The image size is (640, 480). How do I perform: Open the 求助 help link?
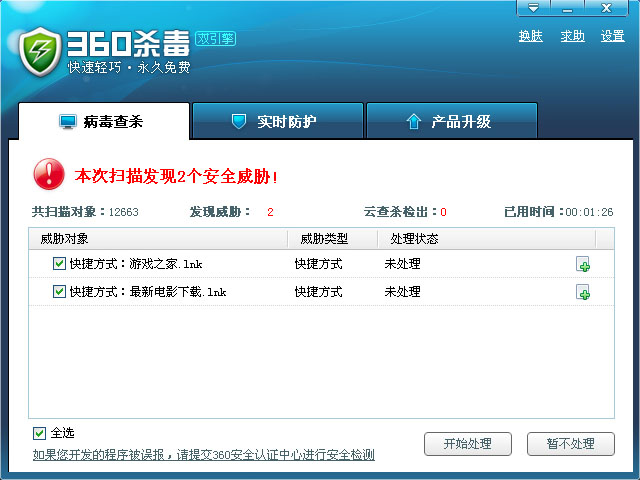click(x=572, y=36)
